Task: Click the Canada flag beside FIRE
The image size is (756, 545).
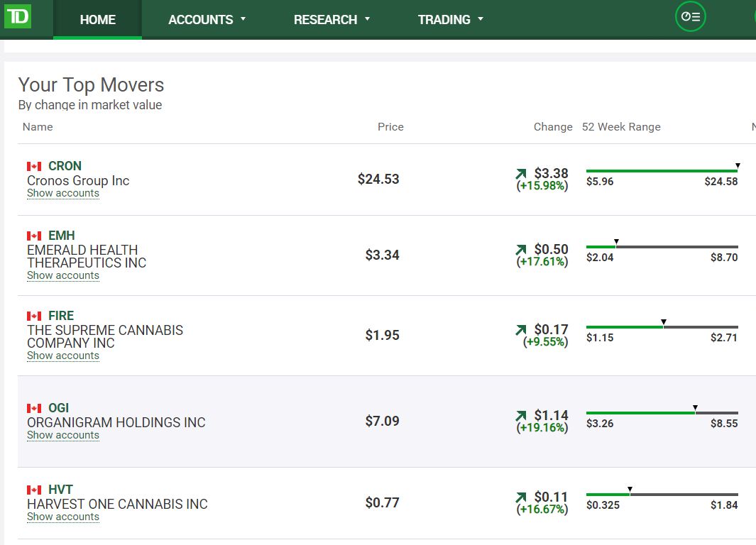Action: click(34, 316)
